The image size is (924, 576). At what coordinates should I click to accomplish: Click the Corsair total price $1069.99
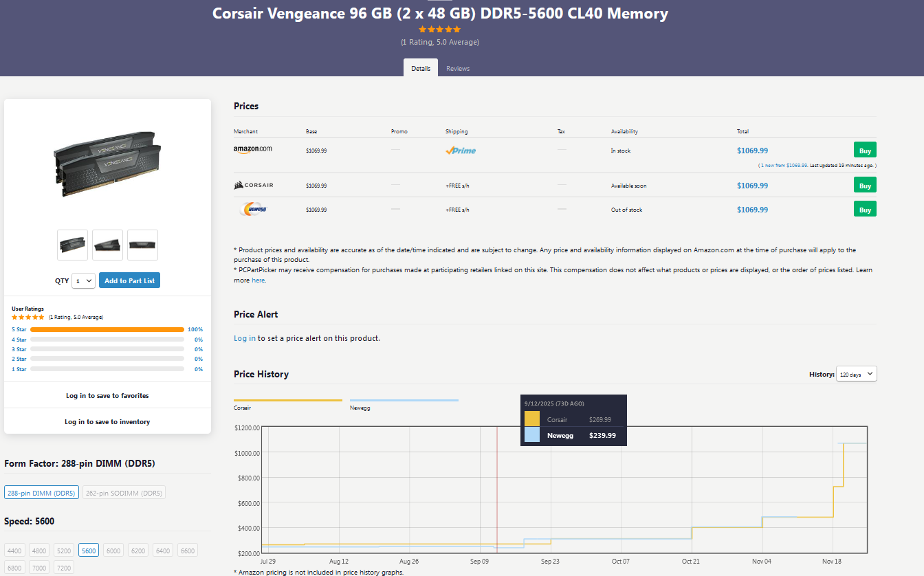752,186
